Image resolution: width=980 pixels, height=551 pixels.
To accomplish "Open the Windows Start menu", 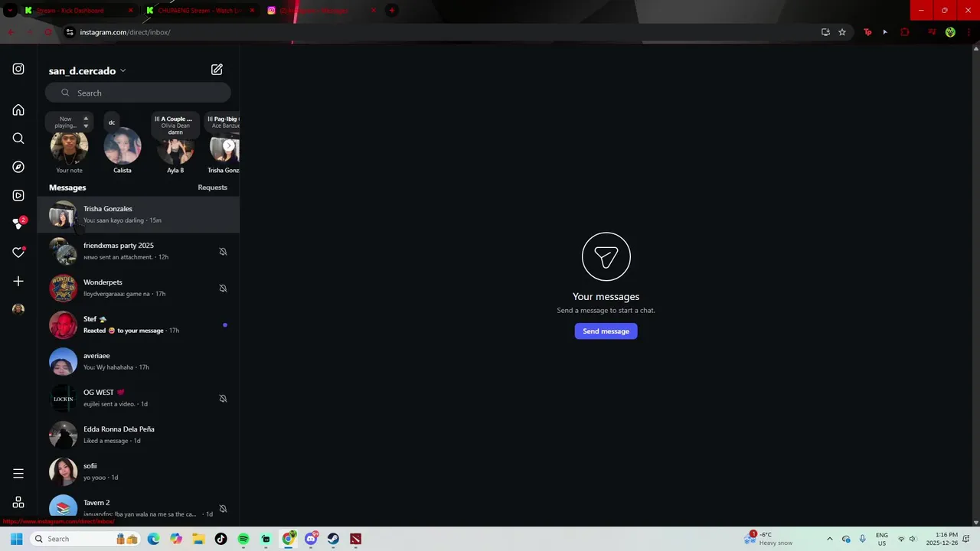I will [x=17, y=539].
